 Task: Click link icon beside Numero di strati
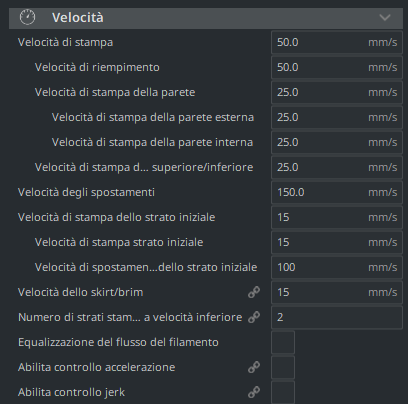coord(254,317)
